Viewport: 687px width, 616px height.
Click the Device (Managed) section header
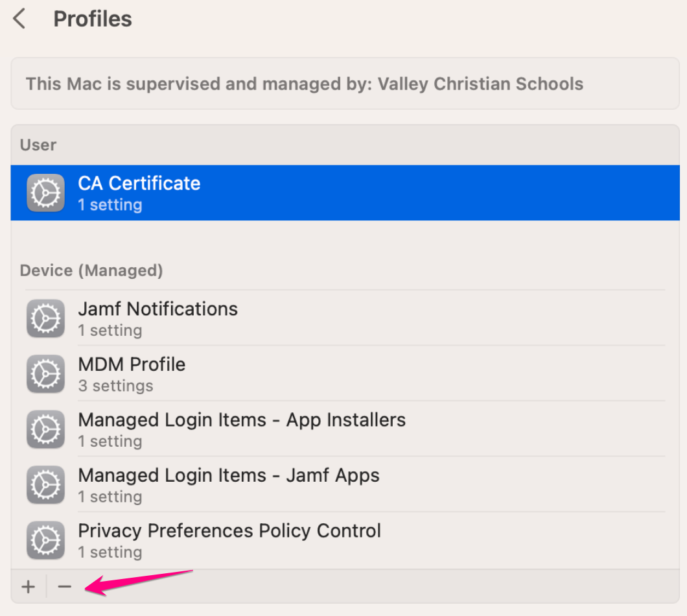(91, 270)
